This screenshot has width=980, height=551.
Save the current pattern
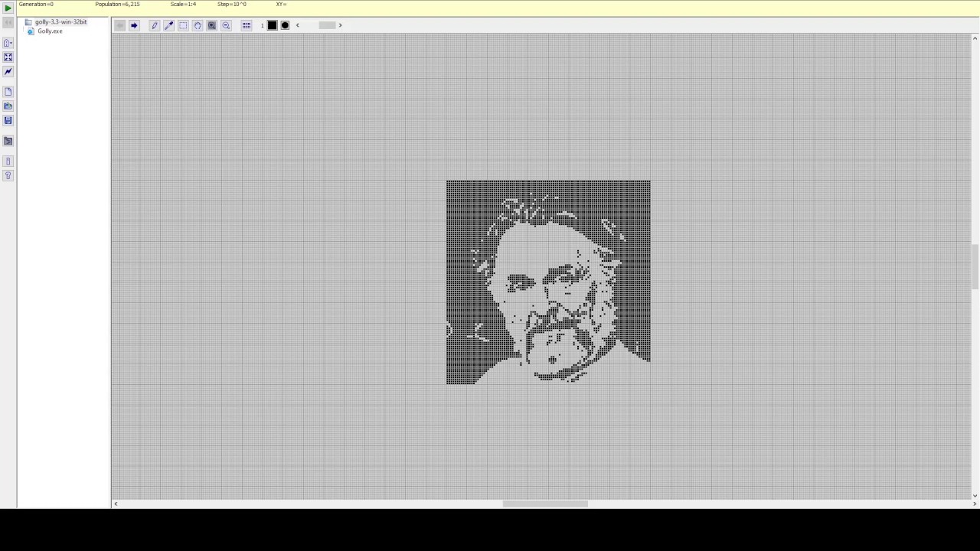(x=8, y=120)
